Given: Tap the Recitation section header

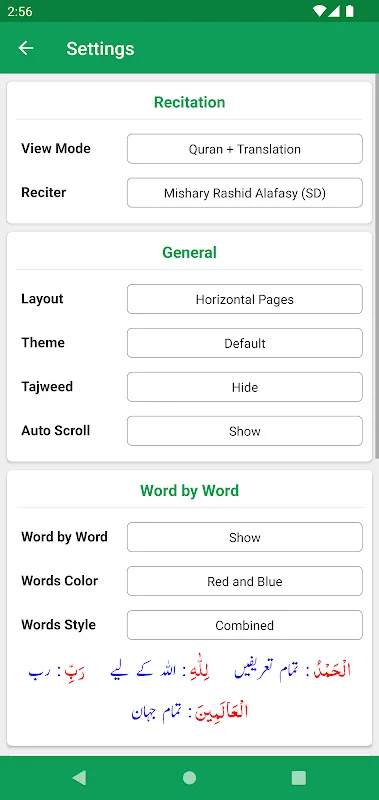Looking at the screenshot, I should tap(189, 102).
